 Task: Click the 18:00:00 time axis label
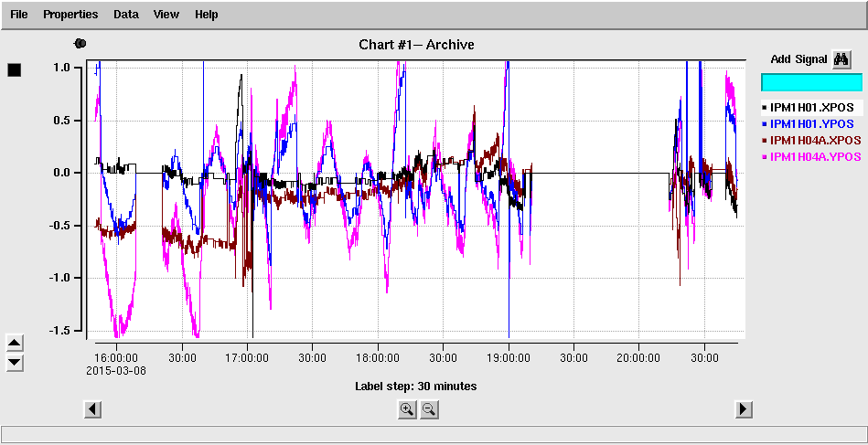378,358
